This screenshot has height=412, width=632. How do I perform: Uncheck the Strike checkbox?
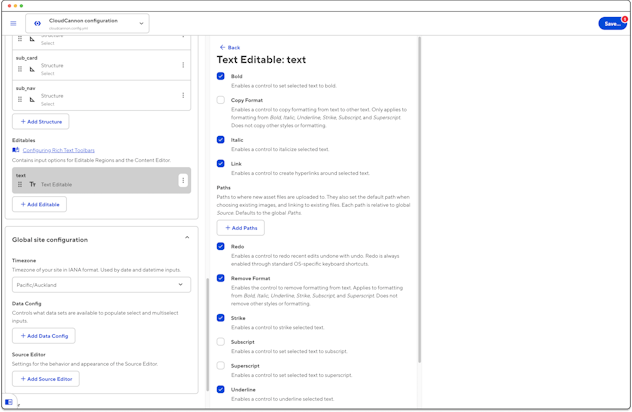click(220, 318)
